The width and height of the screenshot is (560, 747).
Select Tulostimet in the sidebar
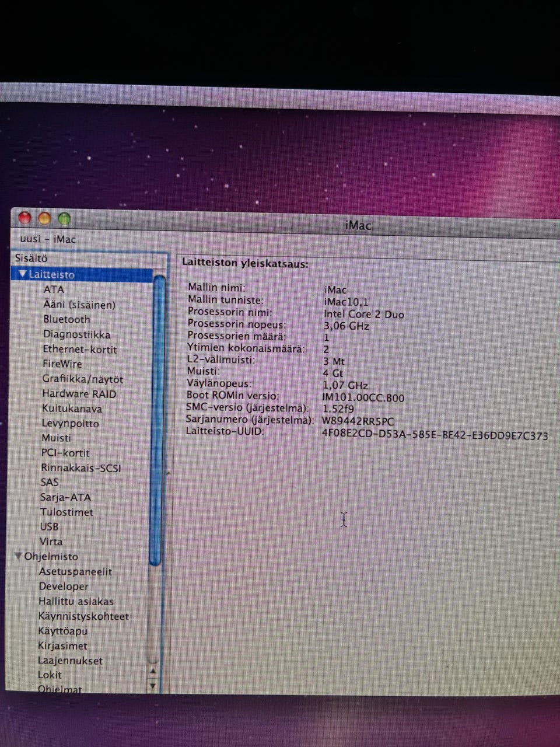coord(66,512)
